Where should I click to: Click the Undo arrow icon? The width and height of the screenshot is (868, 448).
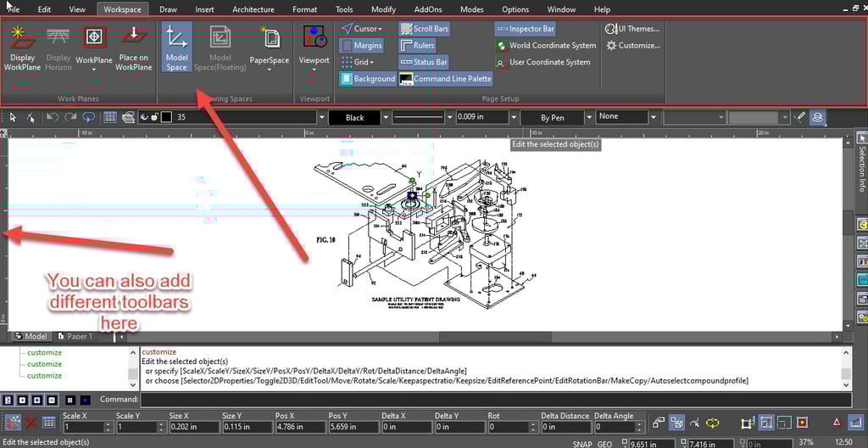coord(53,117)
